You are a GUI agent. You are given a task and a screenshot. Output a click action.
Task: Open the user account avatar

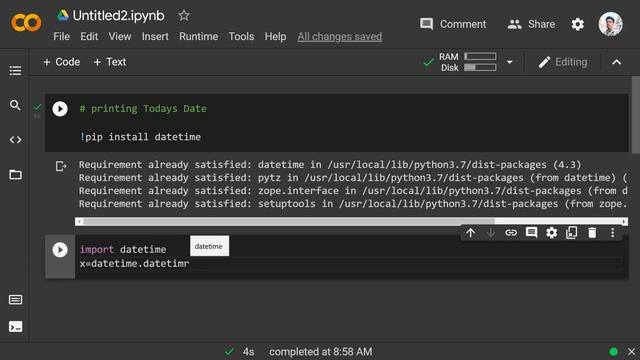(611, 24)
